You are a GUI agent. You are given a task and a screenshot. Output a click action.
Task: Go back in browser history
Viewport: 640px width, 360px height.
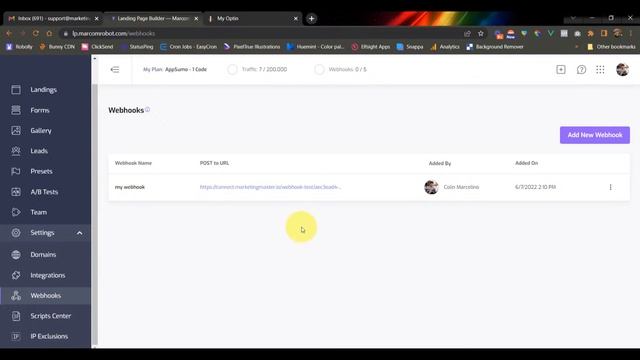coord(9,33)
